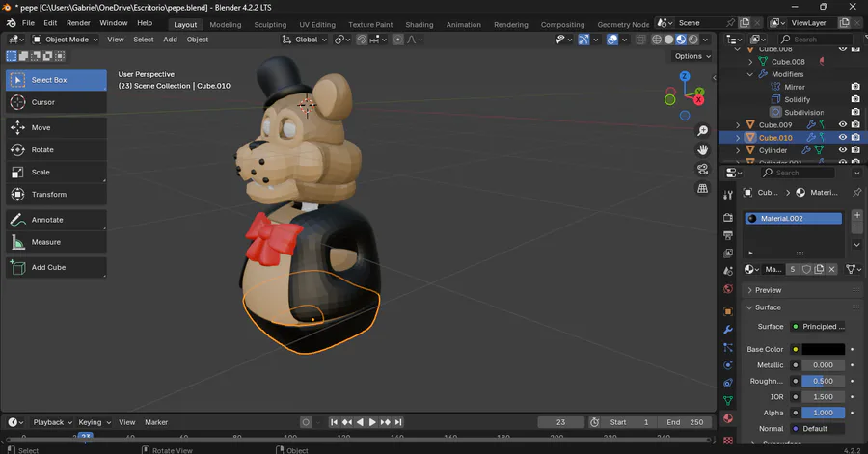868x454 pixels.
Task: Expand Cube.009 in the outliner
Action: pos(738,125)
